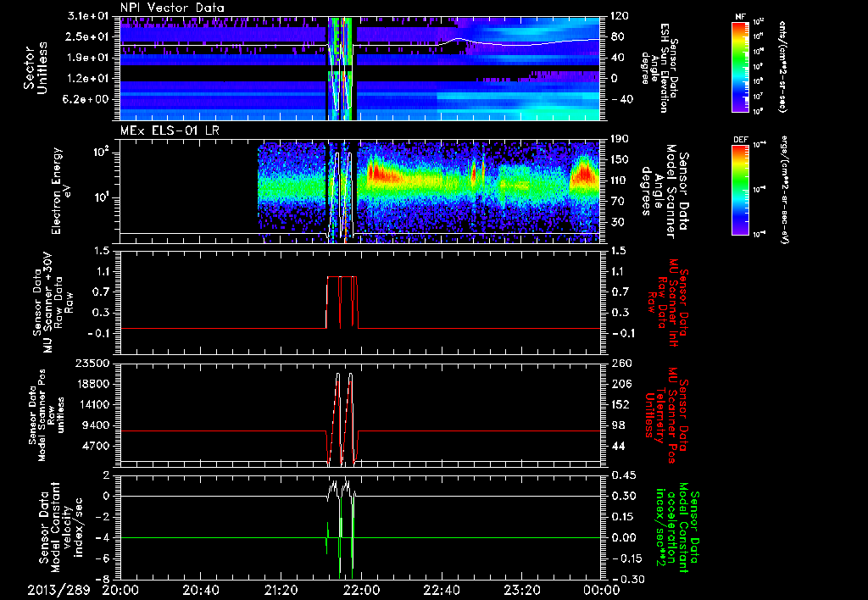Click the "22:00" time tick label
The height and width of the screenshot is (600, 868).
[x=361, y=590]
